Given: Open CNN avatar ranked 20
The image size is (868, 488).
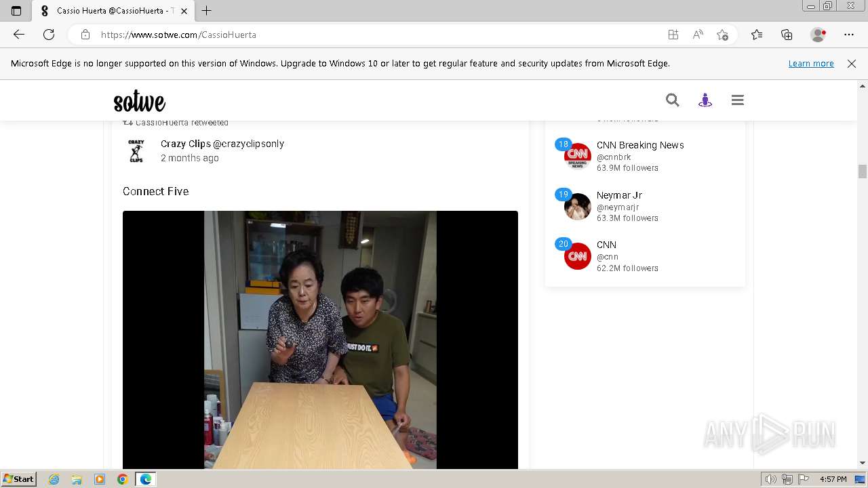Looking at the screenshot, I should coord(578,256).
